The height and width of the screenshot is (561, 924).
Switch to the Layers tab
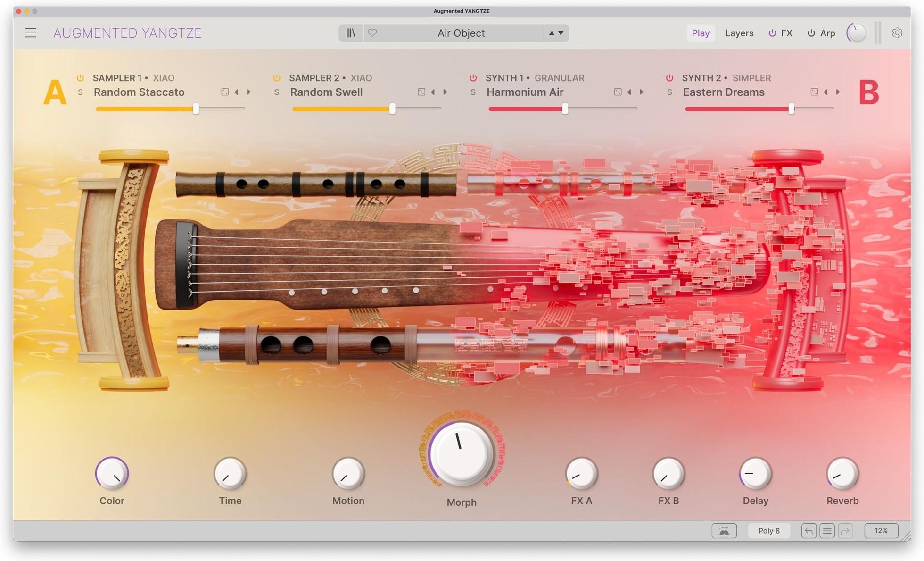(739, 33)
